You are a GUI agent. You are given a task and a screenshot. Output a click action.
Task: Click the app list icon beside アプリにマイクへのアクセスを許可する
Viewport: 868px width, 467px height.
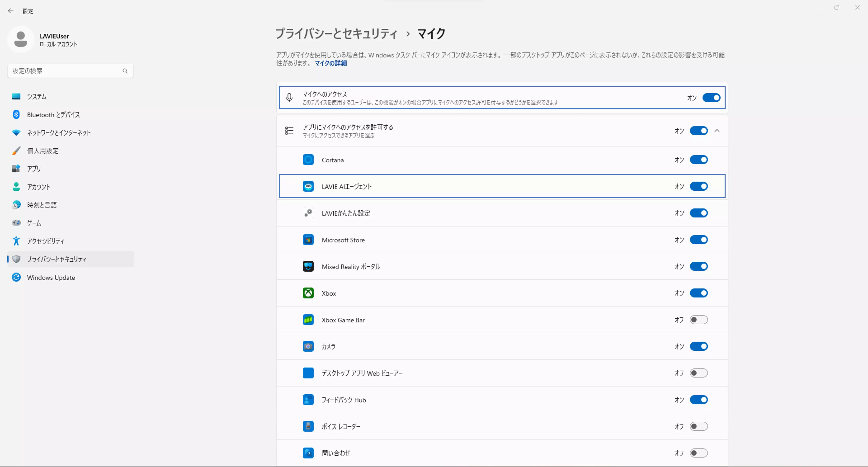[x=289, y=131]
